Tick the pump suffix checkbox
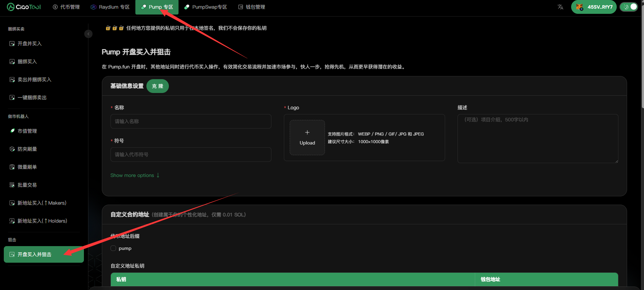644x290 pixels. tap(113, 248)
